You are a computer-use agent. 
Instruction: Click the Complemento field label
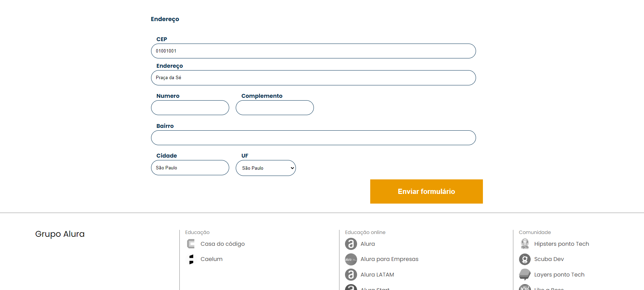pyautogui.click(x=262, y=96)
